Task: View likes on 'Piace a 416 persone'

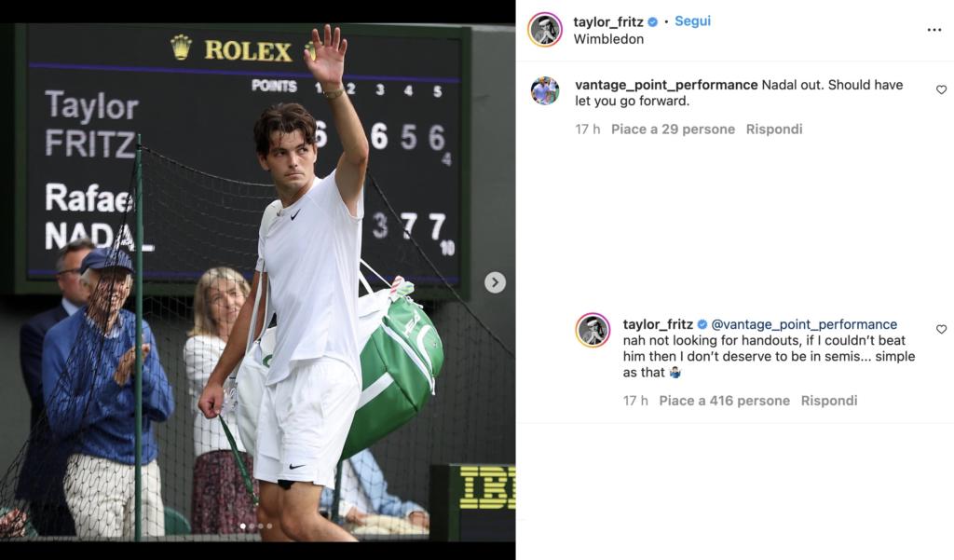Action: 724,401
